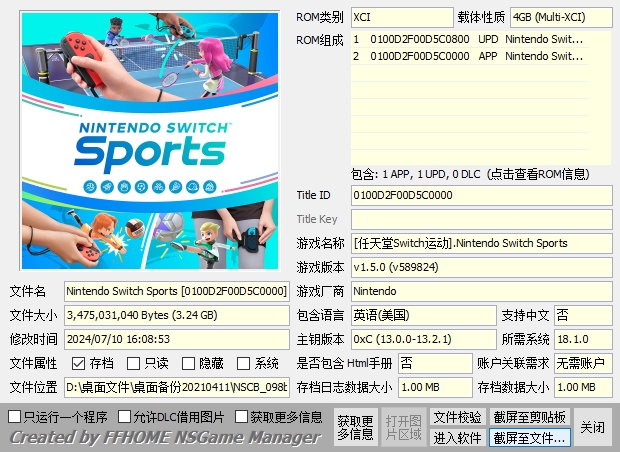Click the disabled 打开图片区域 button

(x=403, y=427)
